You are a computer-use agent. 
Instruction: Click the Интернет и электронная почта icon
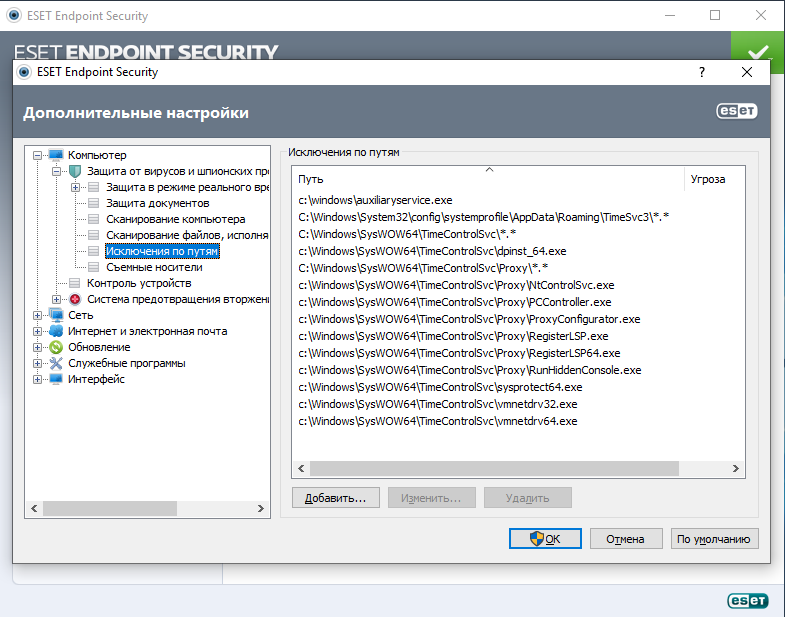click(56, 331)
